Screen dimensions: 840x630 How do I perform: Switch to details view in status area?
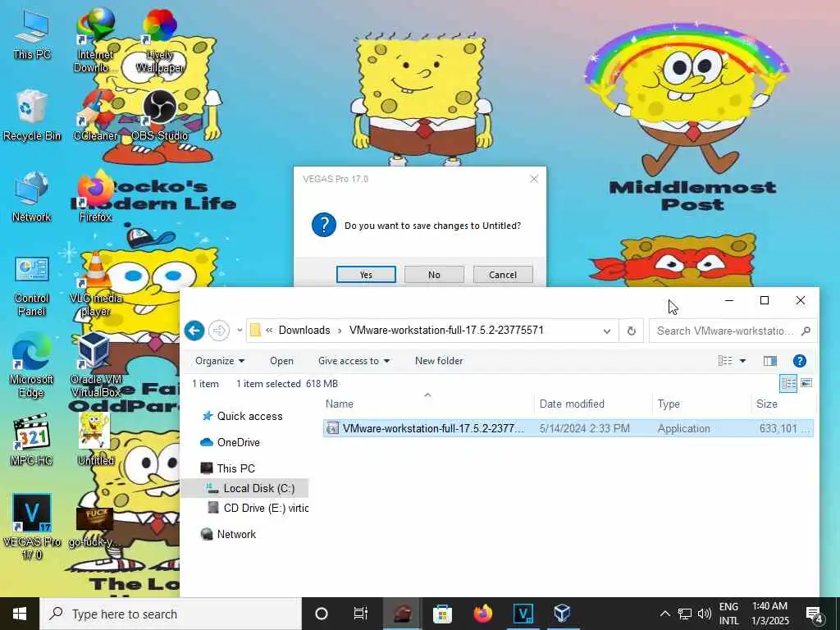tap(788, 384)
